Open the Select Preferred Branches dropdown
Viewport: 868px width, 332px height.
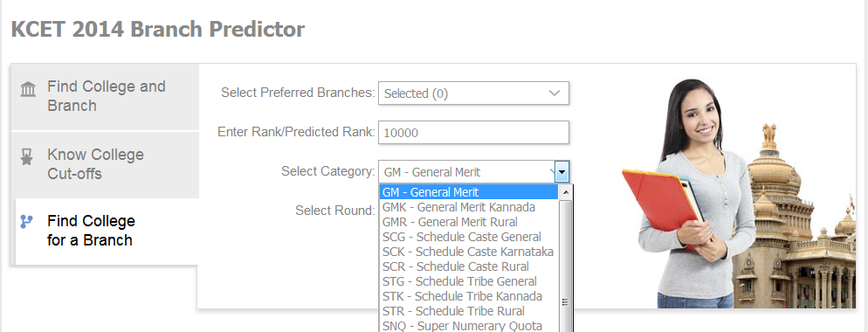pos(473,93)
